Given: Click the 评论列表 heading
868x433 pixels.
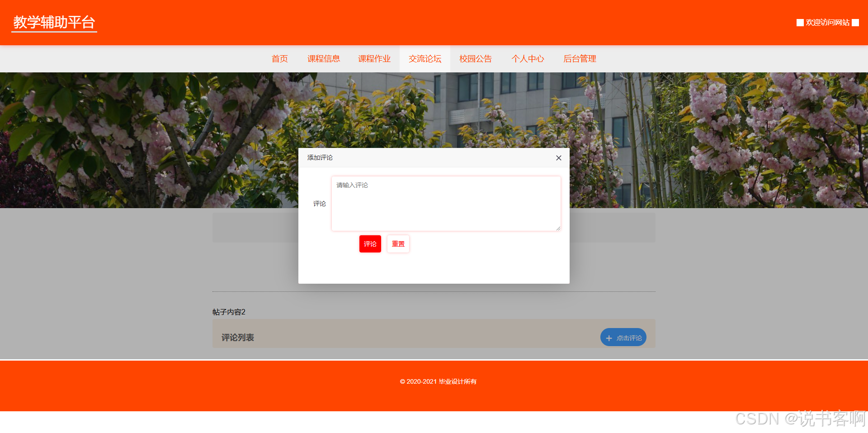Looking at the screenshot, I should click(238, 338).
